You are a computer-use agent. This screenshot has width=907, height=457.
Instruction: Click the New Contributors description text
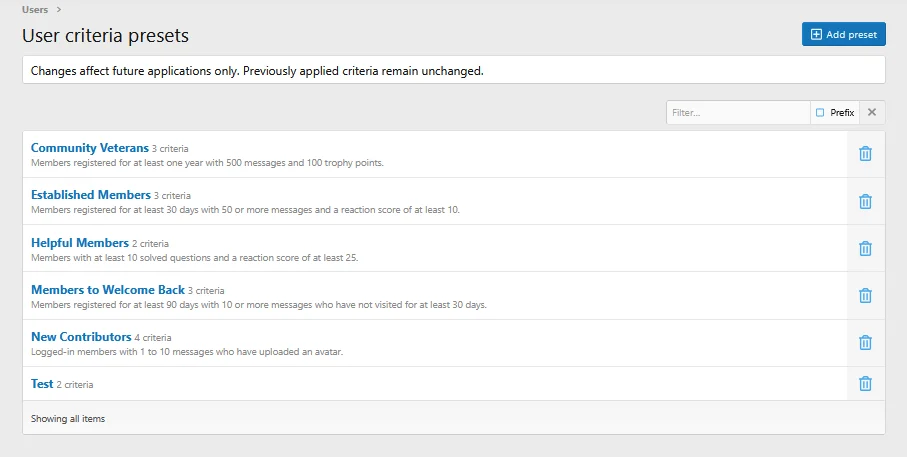187,351
